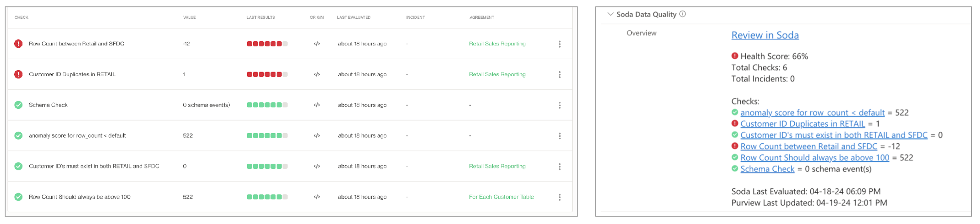This screenshot has height=224, width=980.
Task: Open Row Count between Retail and SFDC link
Action: click(x=808, y=146)
